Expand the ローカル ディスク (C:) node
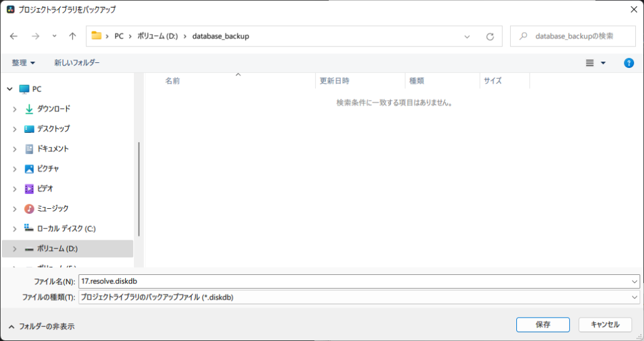This screenshot has height=341, width=644. coord(15,229)
